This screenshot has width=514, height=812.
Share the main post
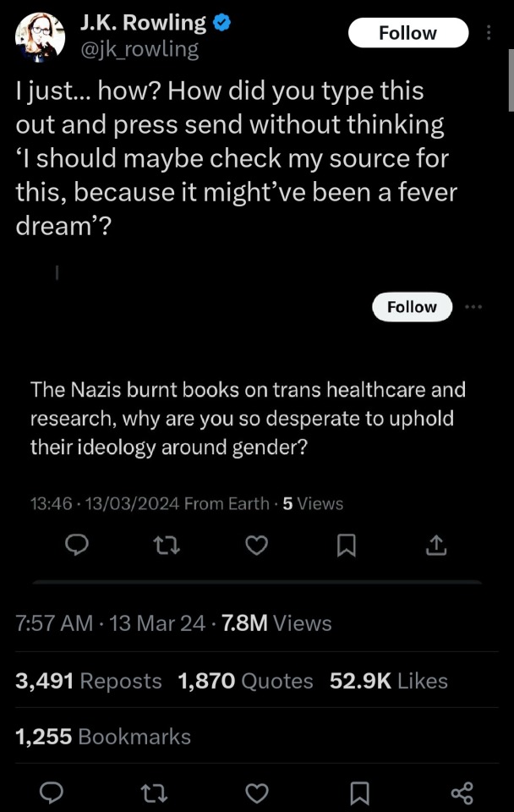click(462, 793)
